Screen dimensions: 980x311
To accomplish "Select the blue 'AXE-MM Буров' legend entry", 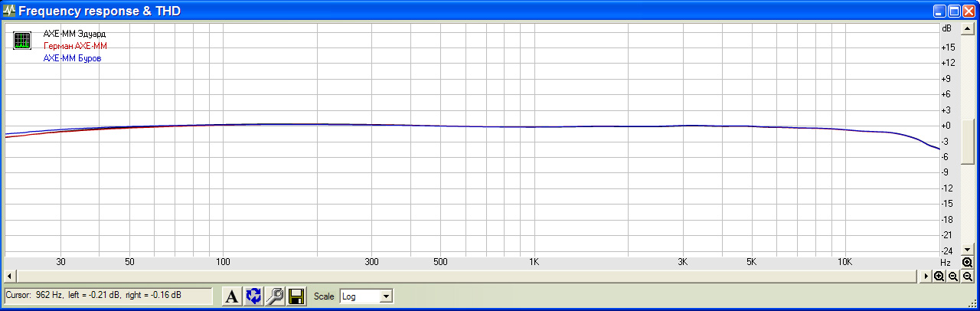I will (x=72, y=58).
